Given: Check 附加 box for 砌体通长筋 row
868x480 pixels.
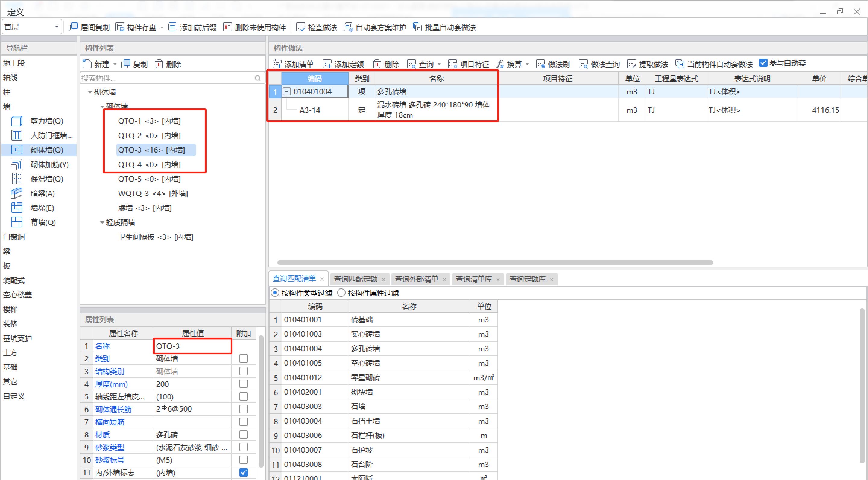Looking at the screenshot, I should point(243,409).
